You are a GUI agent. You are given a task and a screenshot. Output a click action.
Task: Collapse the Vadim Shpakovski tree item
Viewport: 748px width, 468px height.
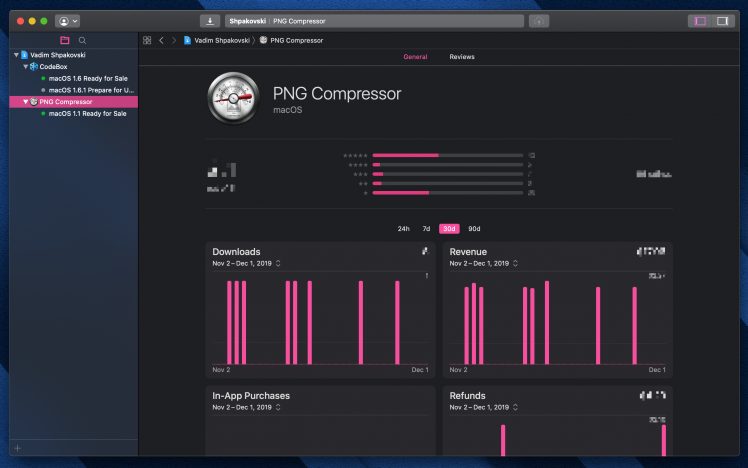pos(16,55)
